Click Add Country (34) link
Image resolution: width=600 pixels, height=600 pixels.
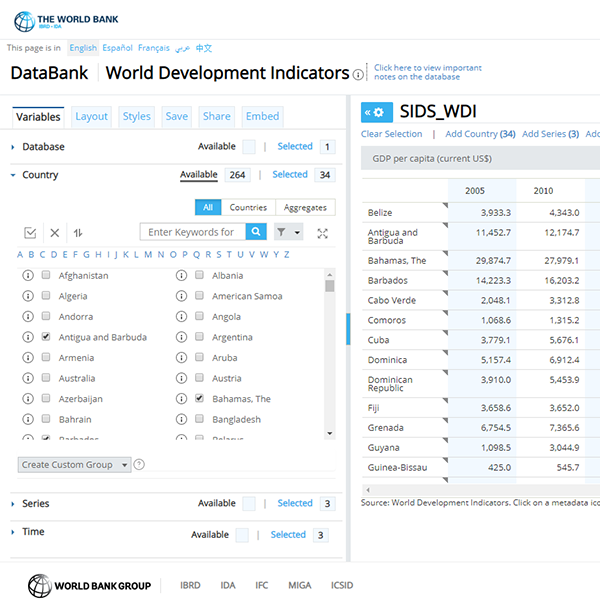click(x=480, y=134)
